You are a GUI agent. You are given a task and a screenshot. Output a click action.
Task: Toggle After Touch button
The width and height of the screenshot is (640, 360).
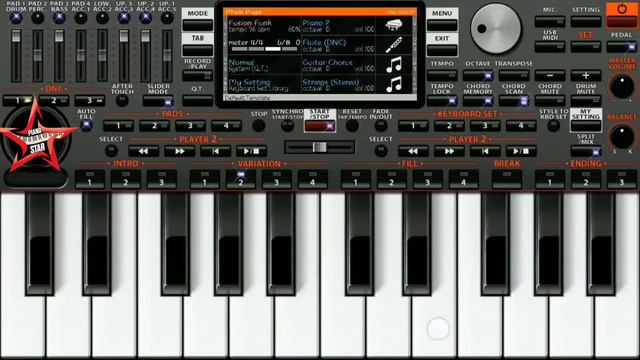click(122, 100)
